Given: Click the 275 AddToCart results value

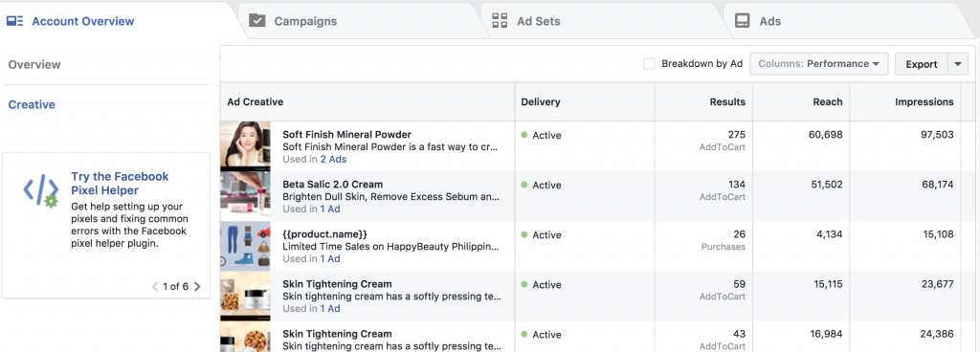Looking at the screenshot, I should [736, 135].
